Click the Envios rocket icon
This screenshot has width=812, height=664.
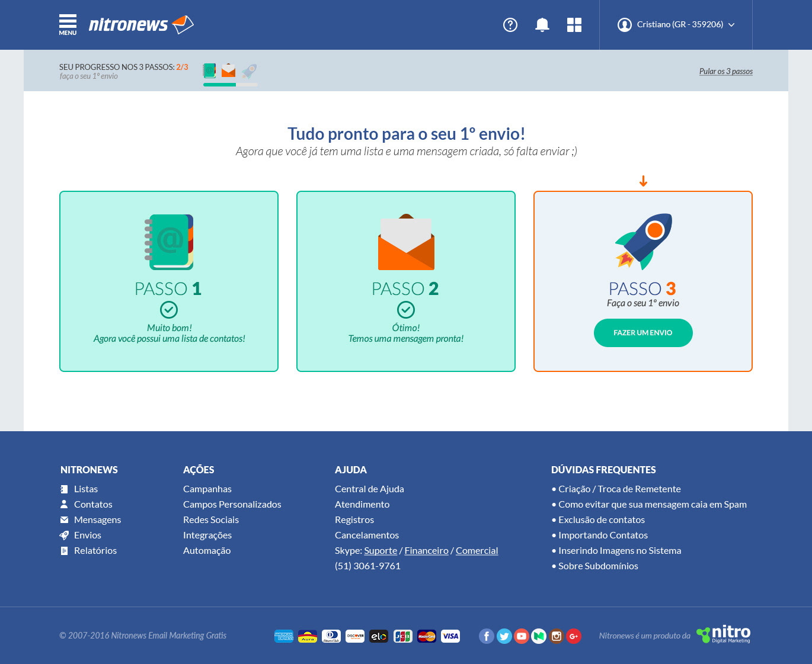64,535
